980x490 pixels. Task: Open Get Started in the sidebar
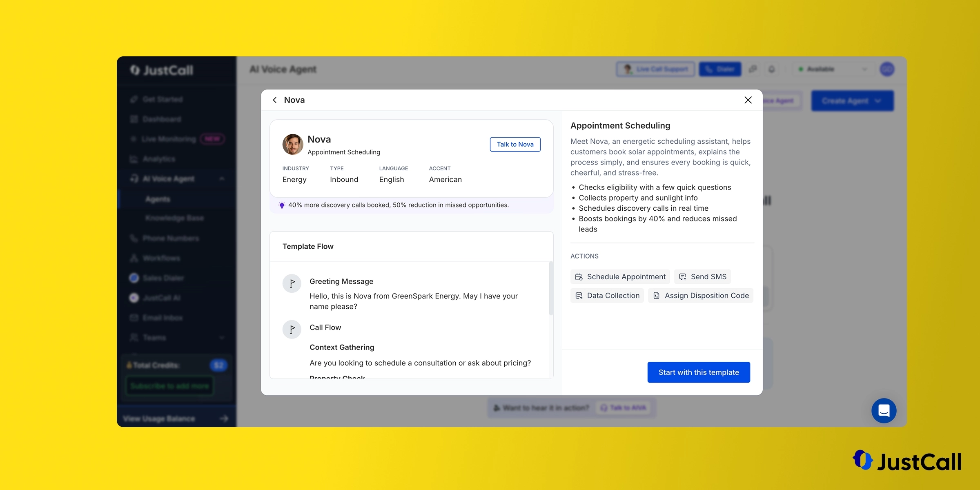click(163, 99)
